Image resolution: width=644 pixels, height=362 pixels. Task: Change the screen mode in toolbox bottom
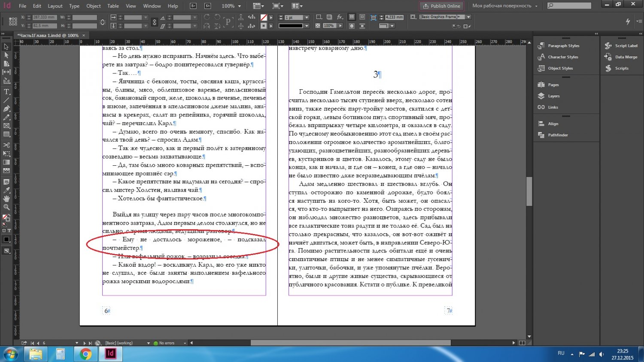pos(6,251)
